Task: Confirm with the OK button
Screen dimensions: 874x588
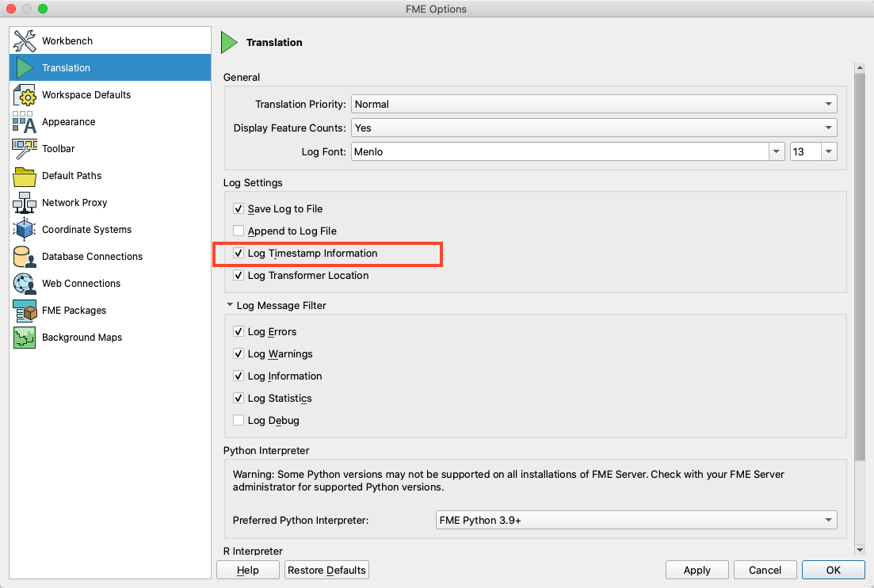Action: pos(834,570)
